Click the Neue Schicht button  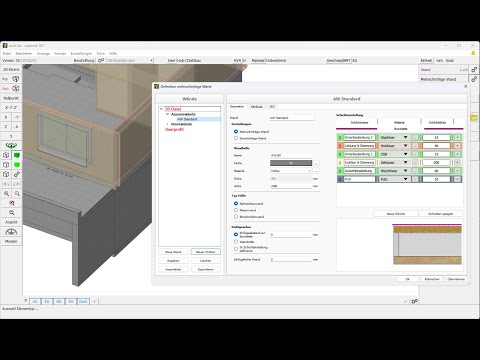point(396,214)
